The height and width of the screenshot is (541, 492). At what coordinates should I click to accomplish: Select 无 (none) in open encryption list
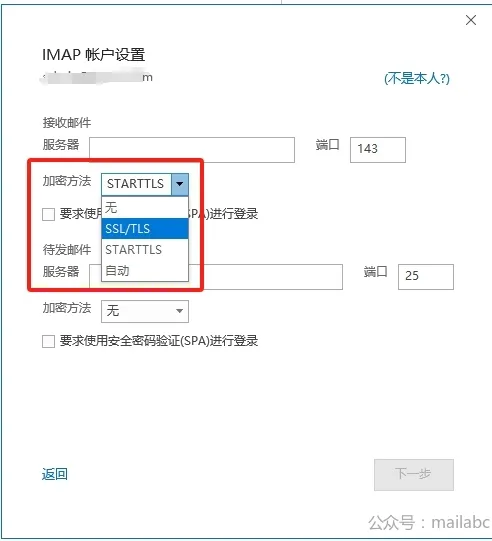click(x=145, y=208)
